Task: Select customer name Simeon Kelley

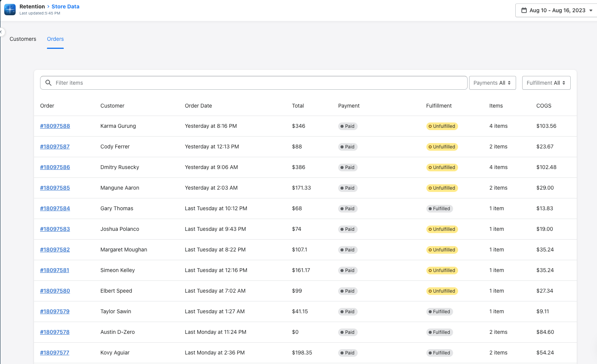Action: point(118,270)
